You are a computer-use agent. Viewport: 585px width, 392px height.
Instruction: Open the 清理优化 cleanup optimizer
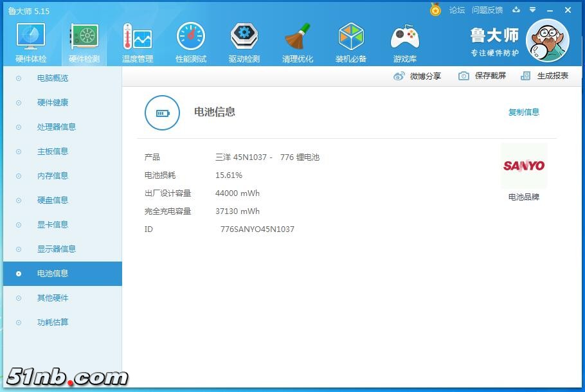(297, 42)
